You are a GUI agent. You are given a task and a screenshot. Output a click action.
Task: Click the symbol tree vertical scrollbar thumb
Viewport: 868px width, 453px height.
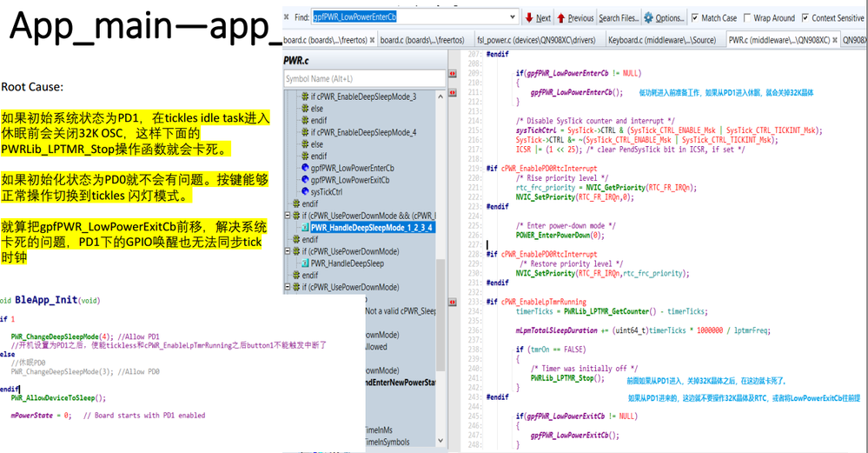pyautogui.click(x=441, y=315)
